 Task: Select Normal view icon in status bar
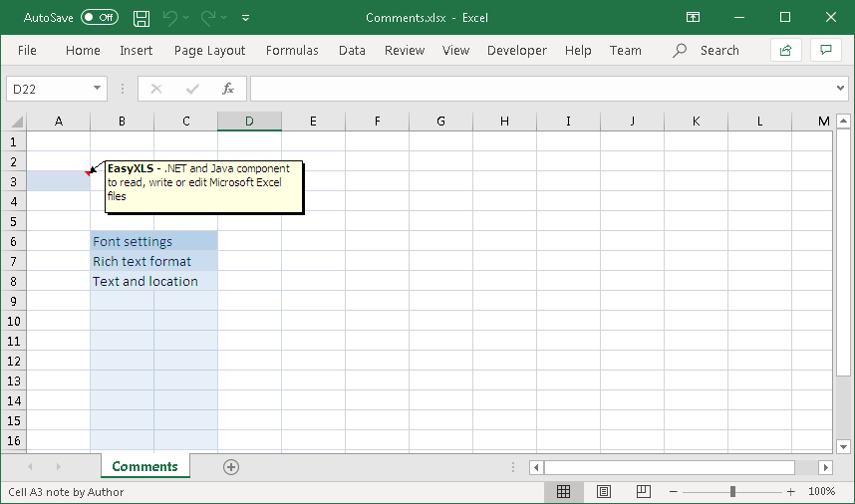point(563,492)
